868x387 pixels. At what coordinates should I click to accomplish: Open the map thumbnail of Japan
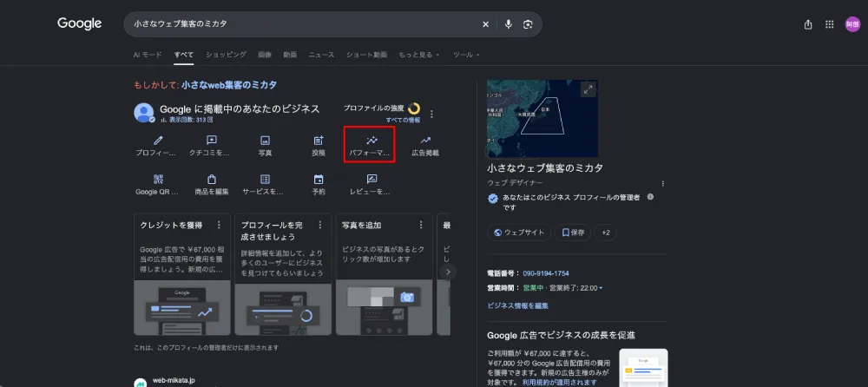(x=542, y=119)
